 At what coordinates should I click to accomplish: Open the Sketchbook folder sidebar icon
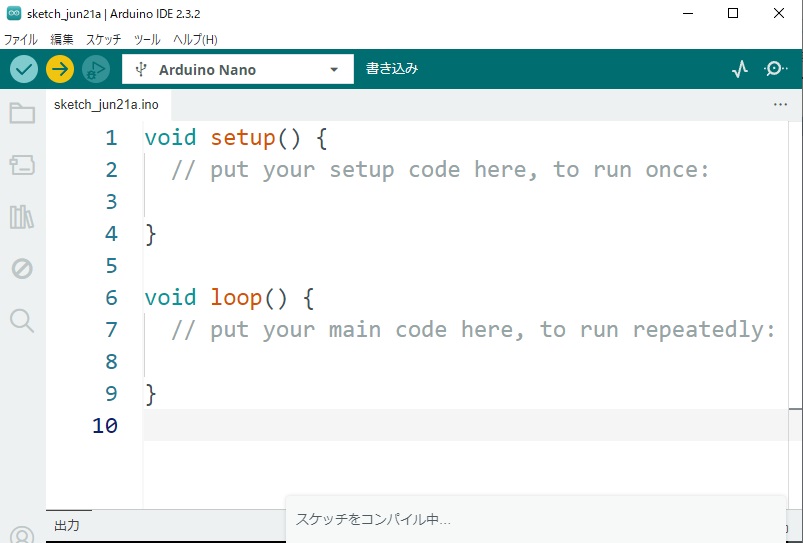click(x=22, y=113)
